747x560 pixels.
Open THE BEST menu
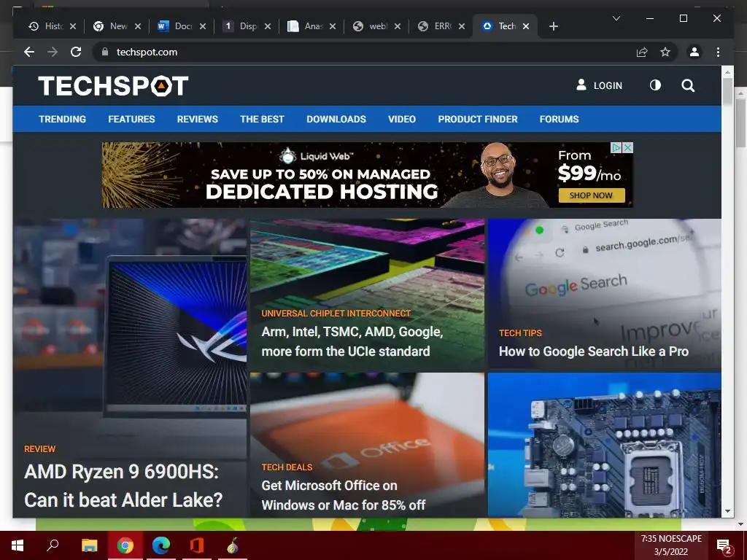pos(262,119)
